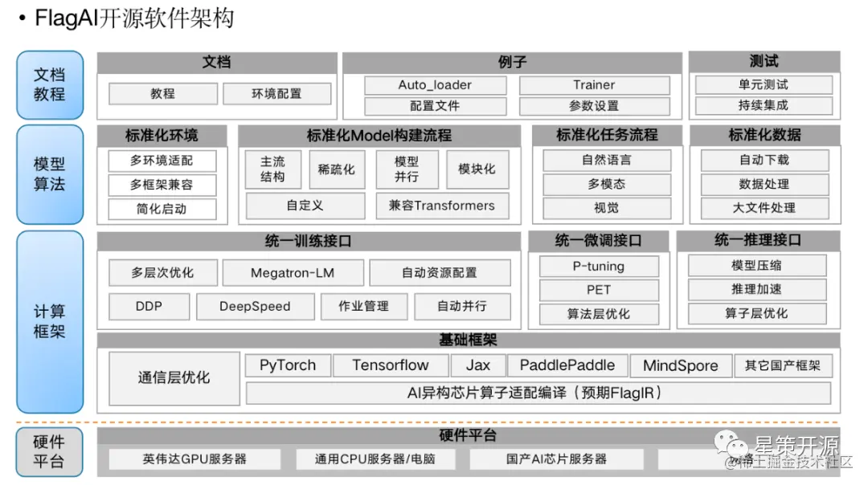
Task: Click the PaddlePaddle framework block
Action: (567, 365)
